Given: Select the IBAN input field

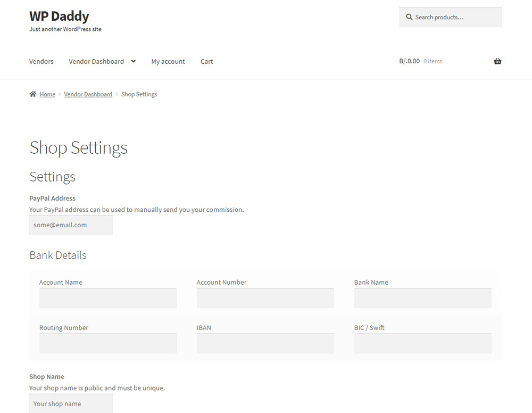Looking at the screenshot, I should [265, 343].
